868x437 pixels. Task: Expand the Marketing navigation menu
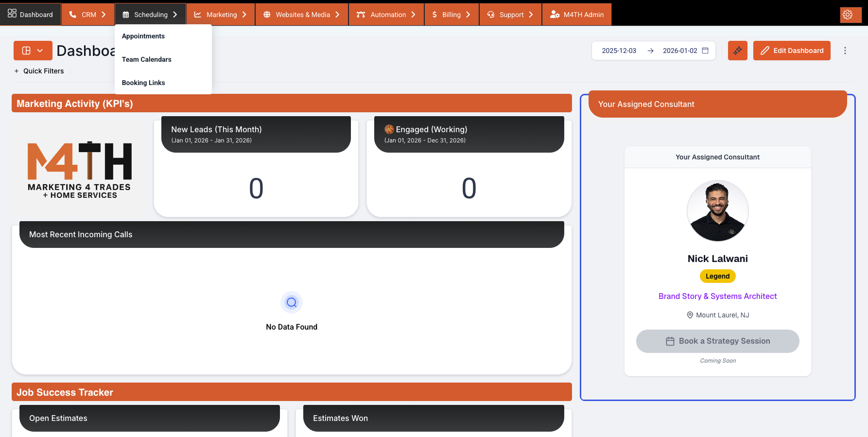(221, 15)
